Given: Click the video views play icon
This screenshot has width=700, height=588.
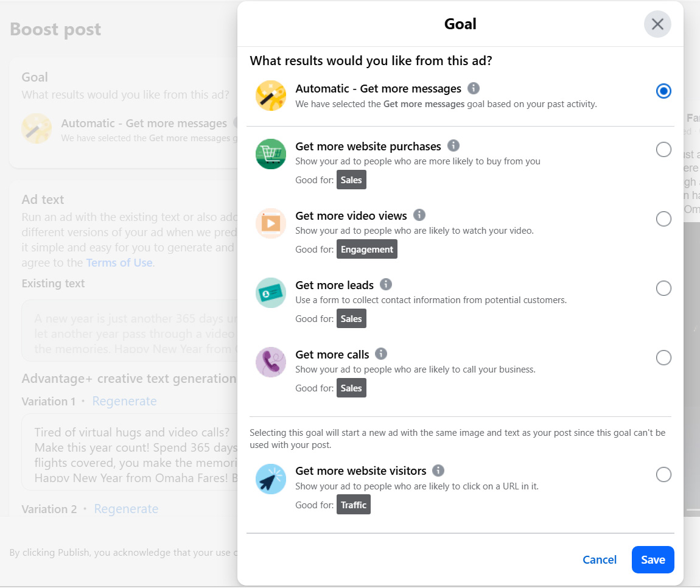Looking at the screenshot, I should pos(270,223).
